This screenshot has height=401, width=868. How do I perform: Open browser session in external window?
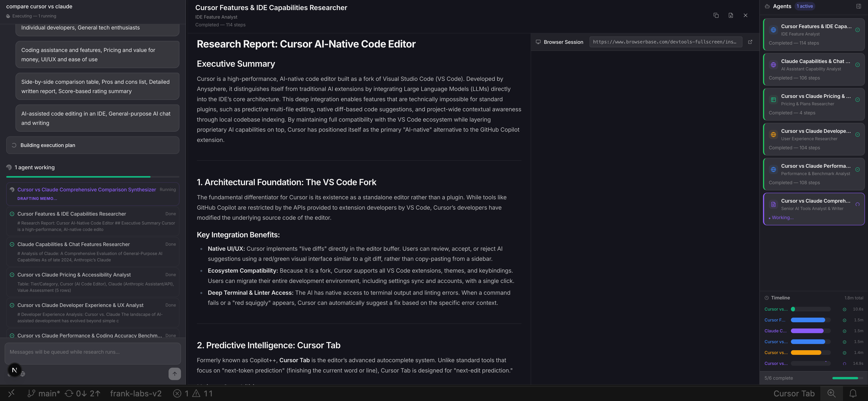tap(750, 42)
